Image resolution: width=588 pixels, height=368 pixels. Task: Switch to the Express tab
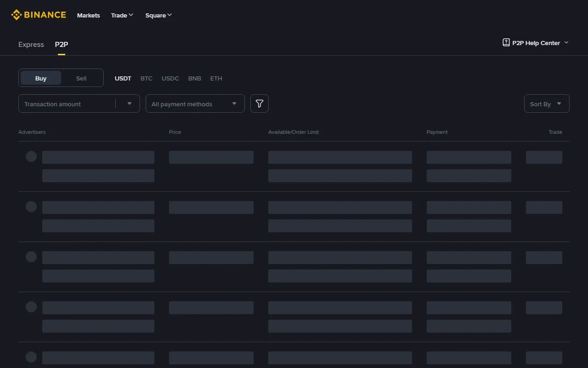point(31,45)
